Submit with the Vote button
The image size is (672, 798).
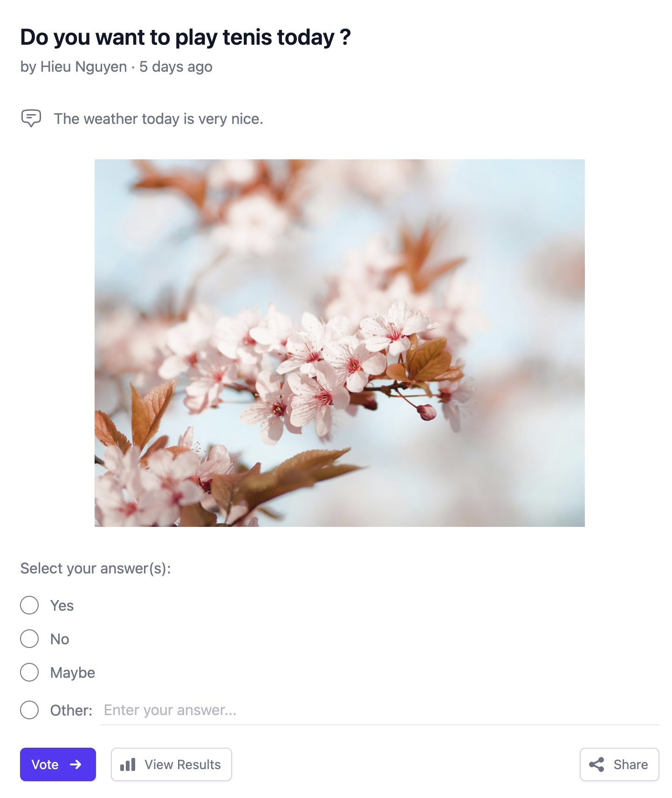coord(58,764)
